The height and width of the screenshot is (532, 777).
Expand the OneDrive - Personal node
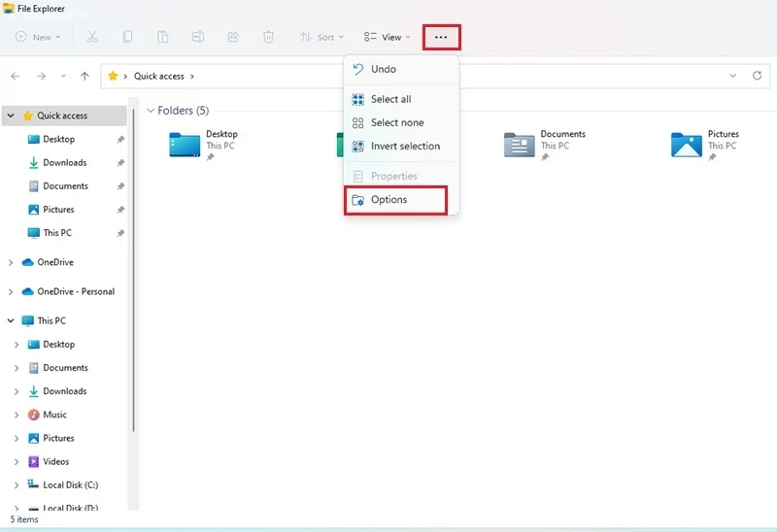[11, 291]
